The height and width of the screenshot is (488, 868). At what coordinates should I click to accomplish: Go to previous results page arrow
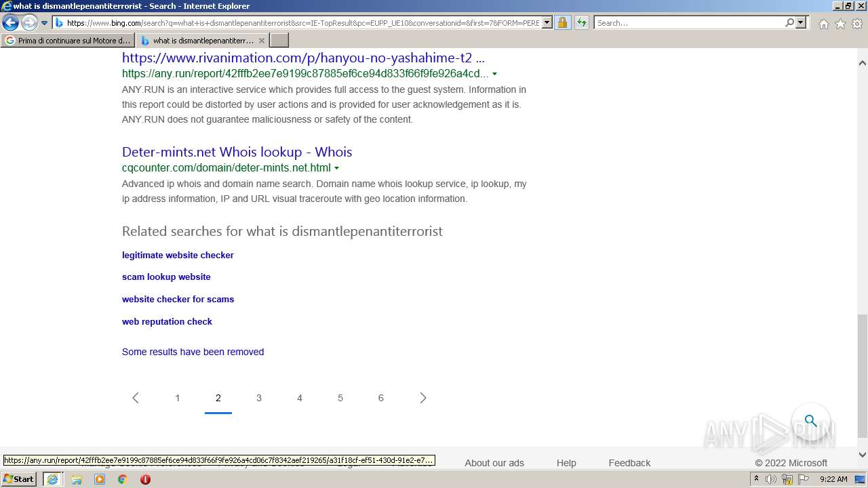pos(136,398)
